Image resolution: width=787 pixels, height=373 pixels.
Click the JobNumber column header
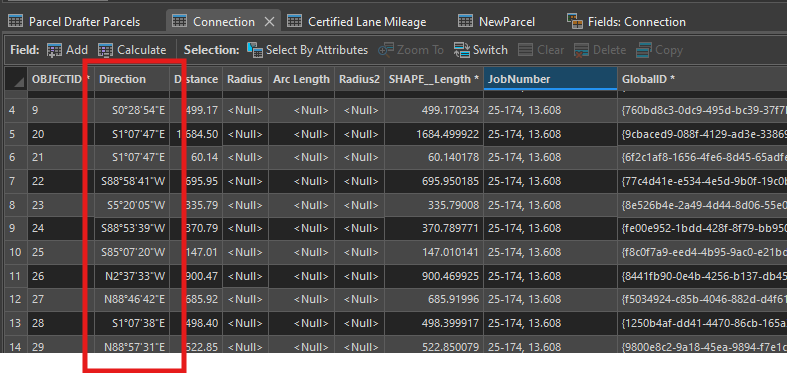[550, 79]
